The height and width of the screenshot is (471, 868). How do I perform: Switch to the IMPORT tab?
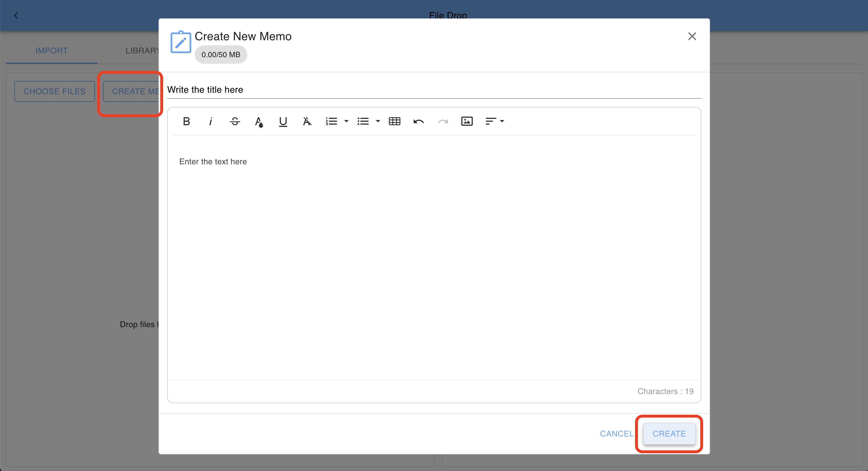point(51,51)
